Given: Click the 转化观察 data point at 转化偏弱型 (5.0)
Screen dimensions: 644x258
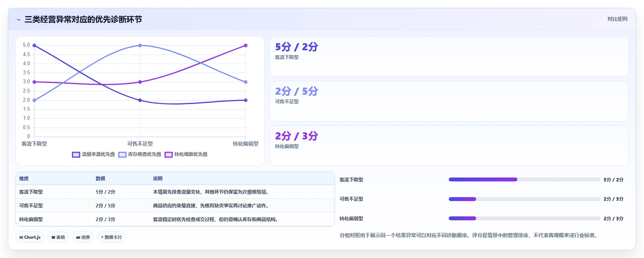Looking at the screenshot, I should 246,46.
